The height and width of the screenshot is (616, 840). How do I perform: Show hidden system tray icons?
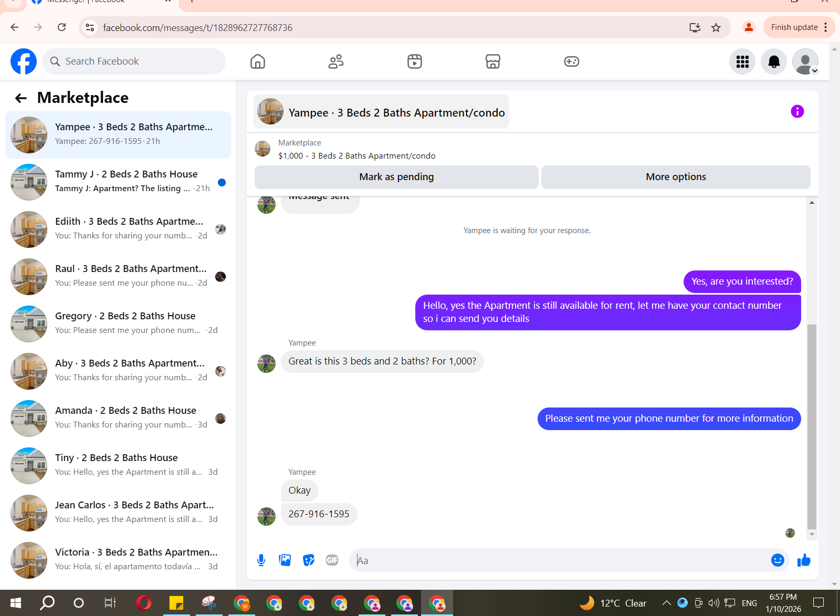666,603
